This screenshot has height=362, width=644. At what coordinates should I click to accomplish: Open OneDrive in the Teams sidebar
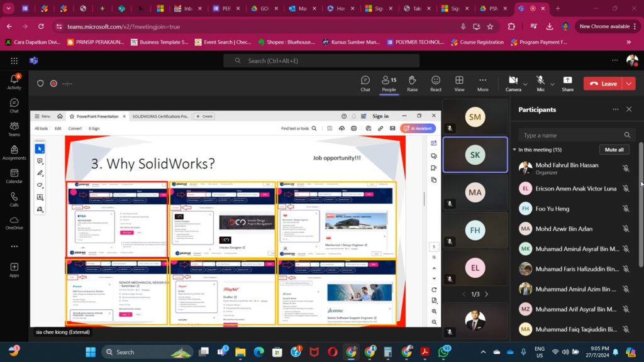point(14,222)
